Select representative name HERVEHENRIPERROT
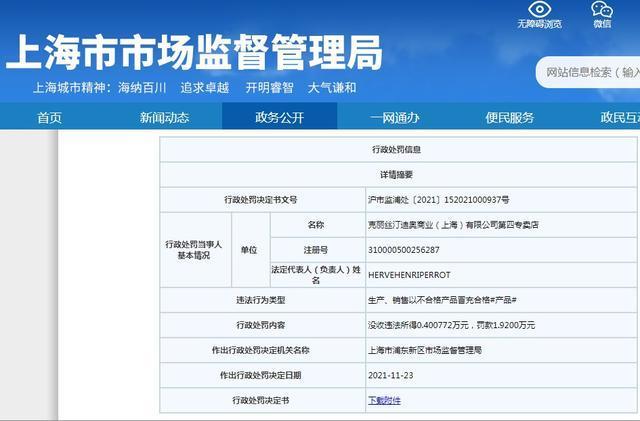The width and height of the screenshot is (640, 421). click(x=409, y=275)
